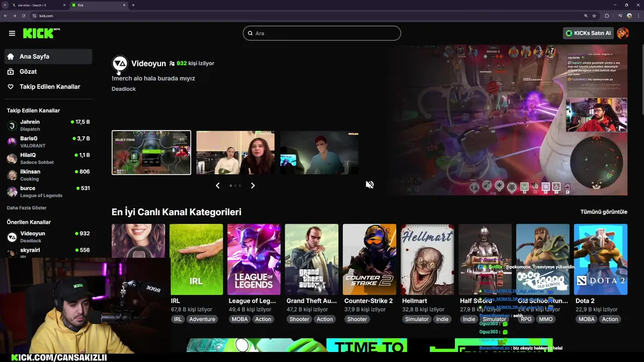Screen dimensions: 644x362
Task: Open the browser extensions icon
Action: point(607,16)
